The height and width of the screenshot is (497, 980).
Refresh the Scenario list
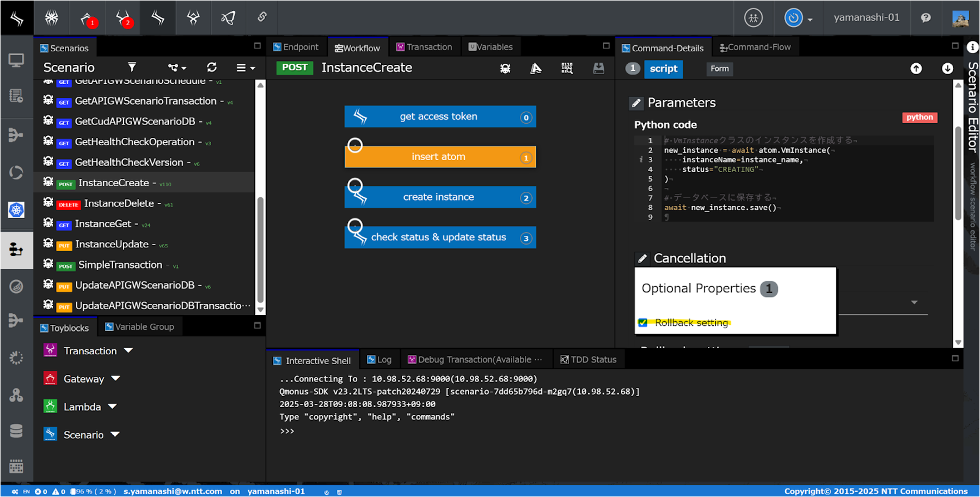(x=212, y=67)
